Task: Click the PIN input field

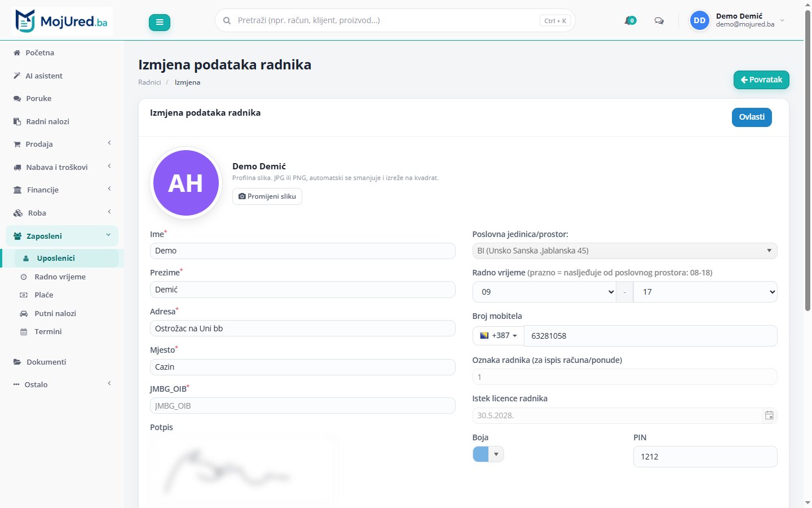Action: [x=705, y=457]
